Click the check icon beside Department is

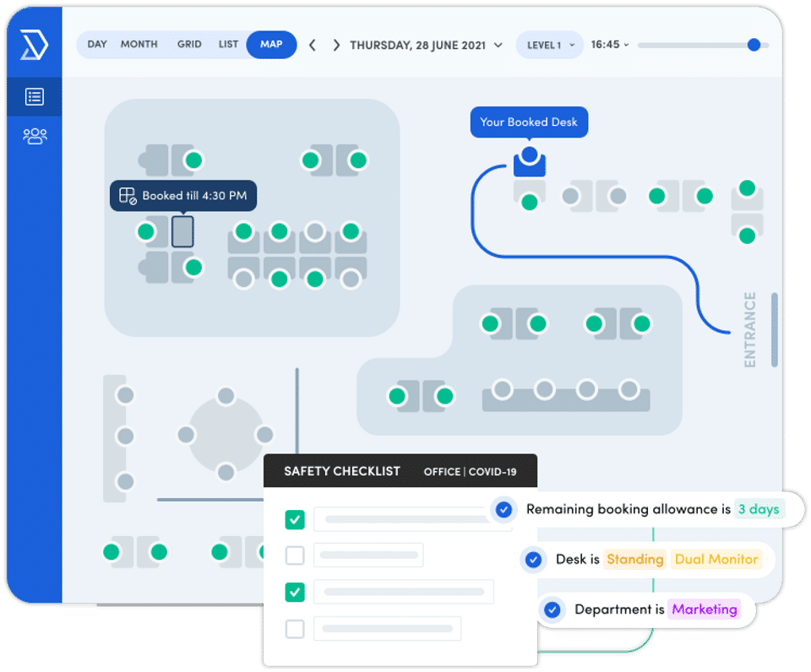(x=552, y=610)
